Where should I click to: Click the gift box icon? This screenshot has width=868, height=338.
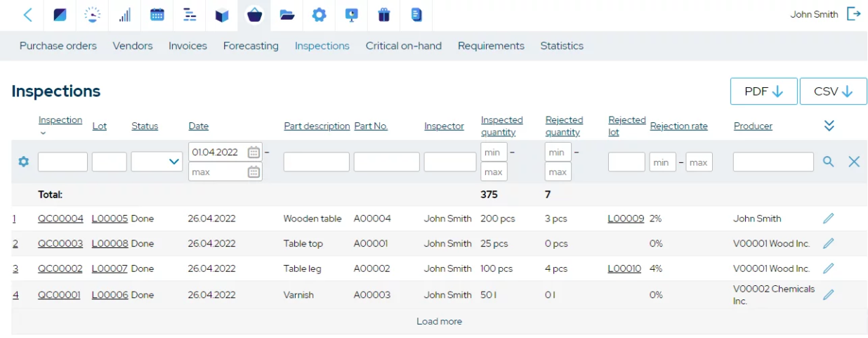(x=383, y=15)
